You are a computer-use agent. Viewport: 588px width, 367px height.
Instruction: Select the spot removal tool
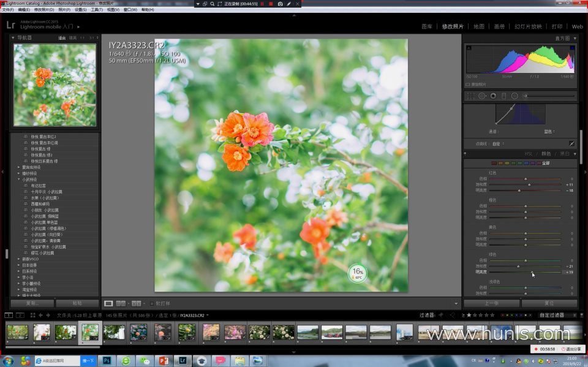point(482,96)
